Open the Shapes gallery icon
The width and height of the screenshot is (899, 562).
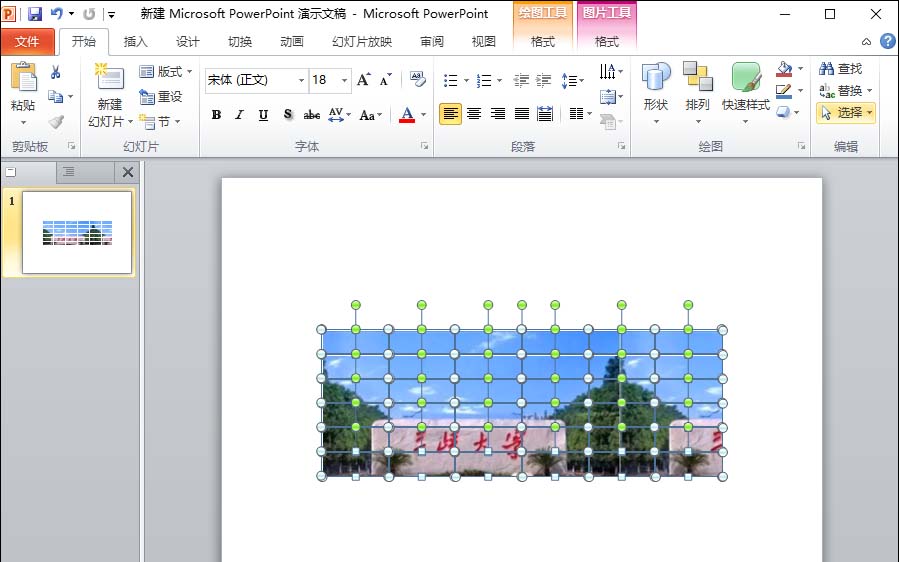[x=656, y=77]
